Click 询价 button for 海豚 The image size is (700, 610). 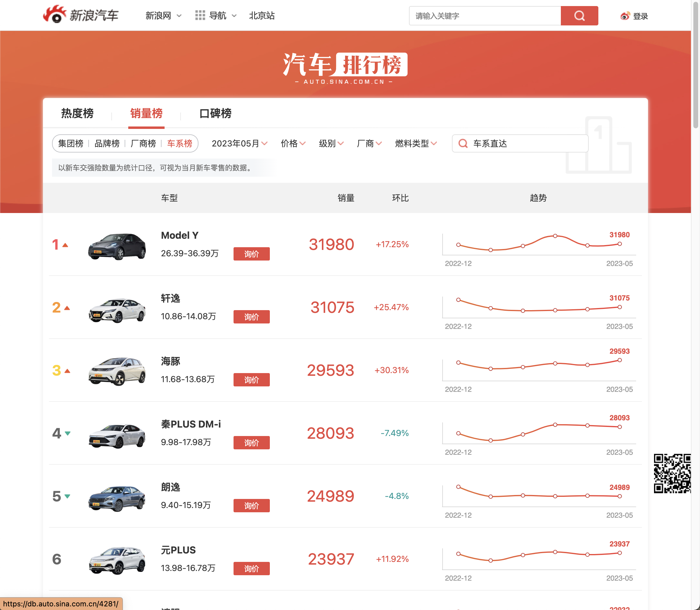point(251,380)
